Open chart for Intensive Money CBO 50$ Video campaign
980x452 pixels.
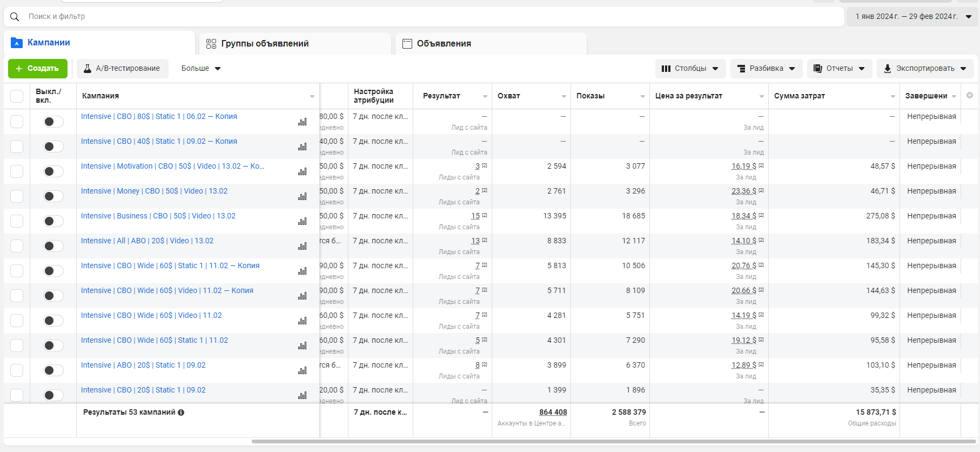tap(303, 197)
